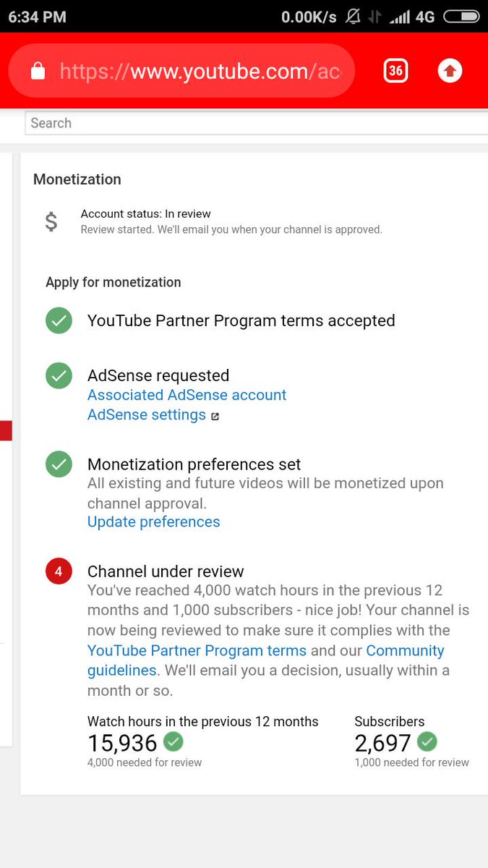Open the Community guidelines link
488x868 pixels.
tap(266, 660)
